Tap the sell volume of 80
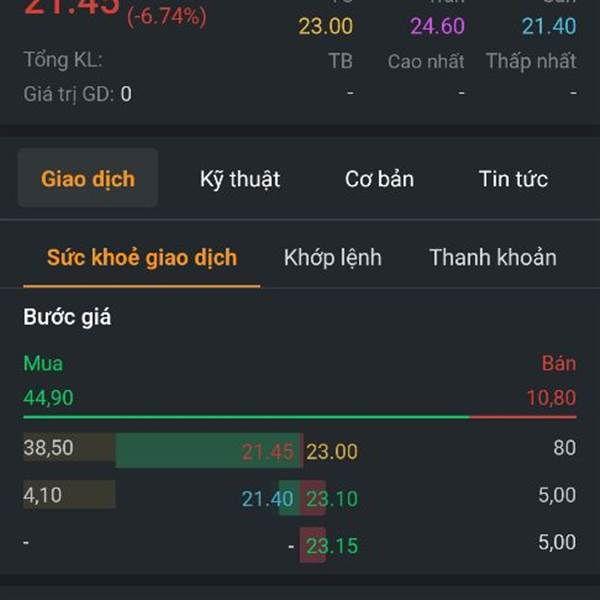 pyautogui.click(x=564, y=448)
